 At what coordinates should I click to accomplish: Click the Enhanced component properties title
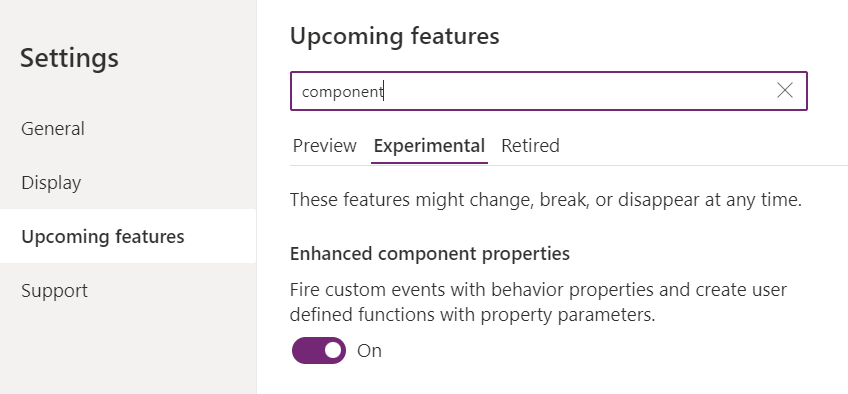(x=430, y=253)
